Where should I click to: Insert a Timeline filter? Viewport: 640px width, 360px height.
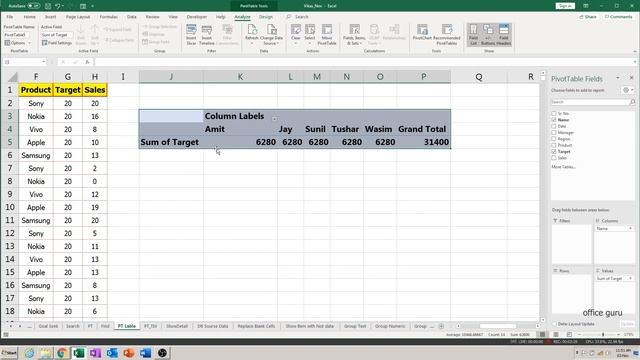point(207,34)
